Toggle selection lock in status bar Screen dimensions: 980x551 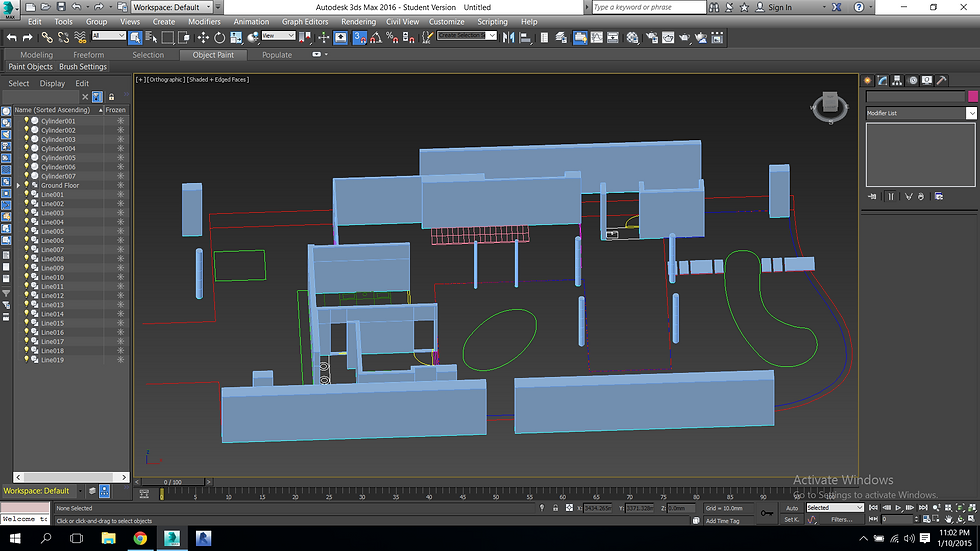555,508
